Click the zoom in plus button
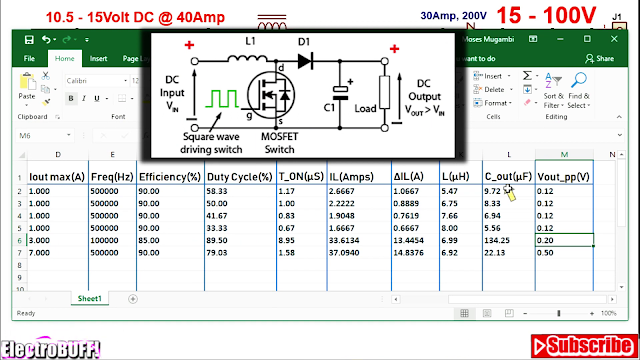This screenshot has height=360, width=640. click(592, 313)
